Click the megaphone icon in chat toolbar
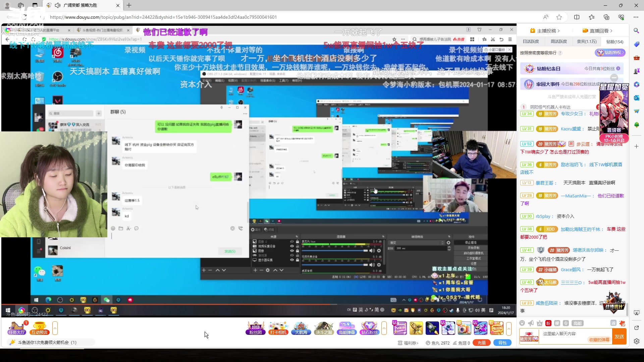The image size is (644, 362). 531,323
